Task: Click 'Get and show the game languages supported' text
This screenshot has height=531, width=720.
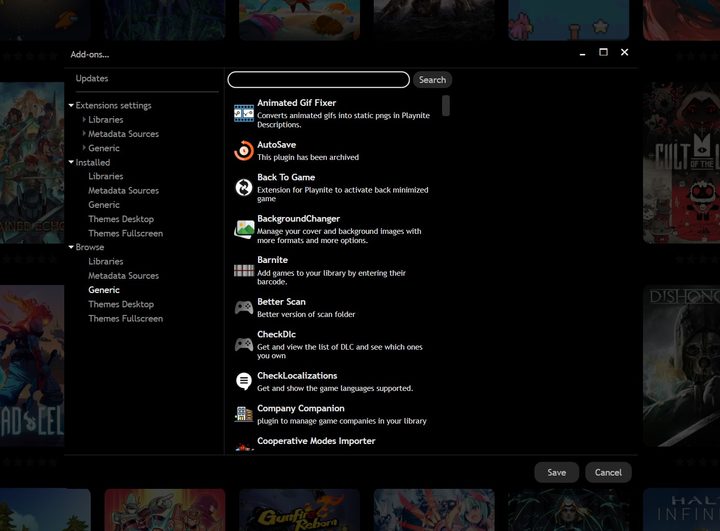Action: 335,388
